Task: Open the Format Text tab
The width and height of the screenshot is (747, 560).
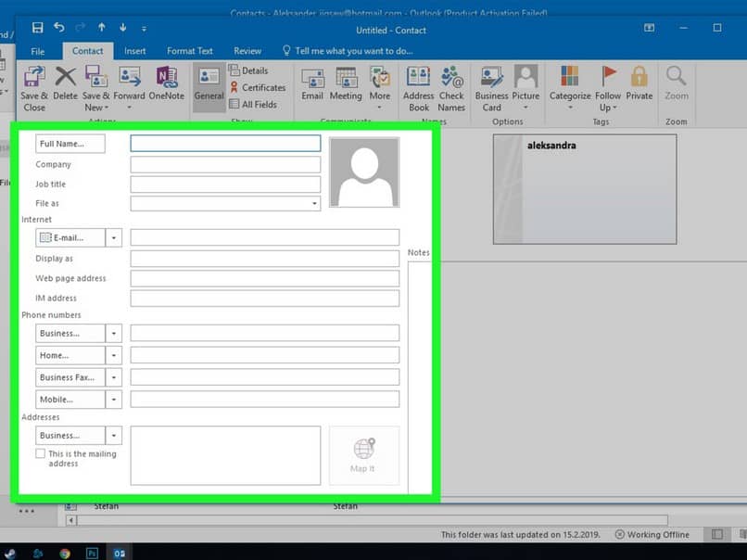Action: (x=190, y=51)
